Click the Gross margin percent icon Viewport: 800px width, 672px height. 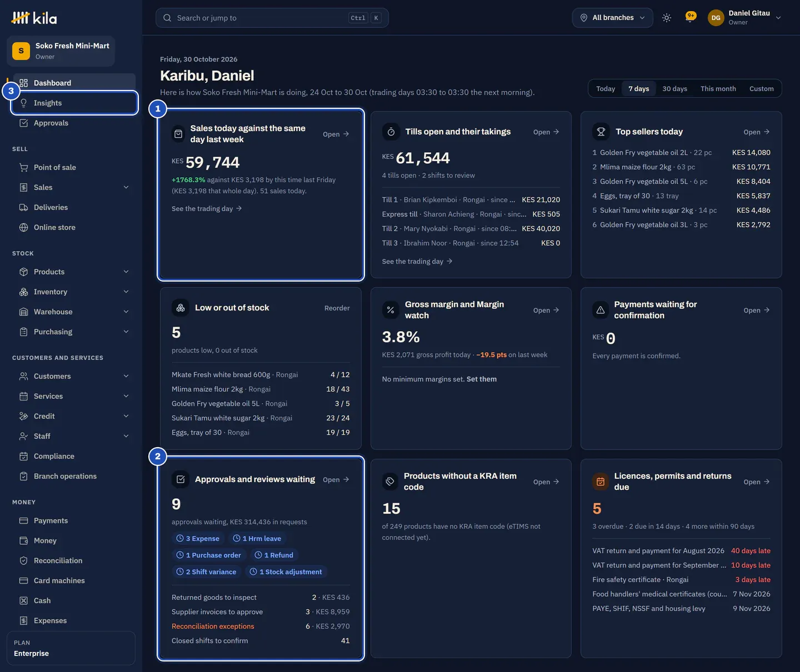point(391,310)
